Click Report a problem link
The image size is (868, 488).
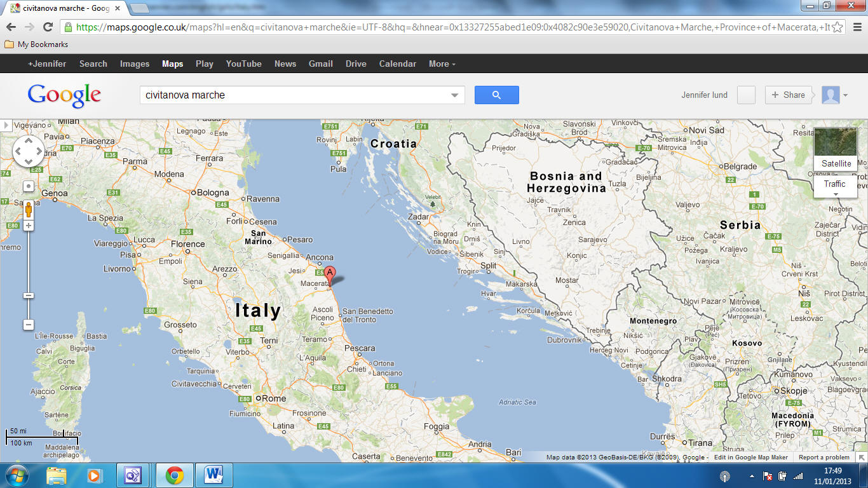824,457
